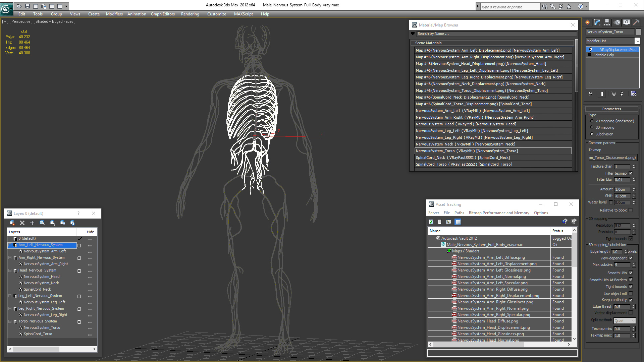The height and width of the screenshot is (362, 644).
Task: Click Select Highlighted Objects and Layers icon
Action: coord(42,223)
